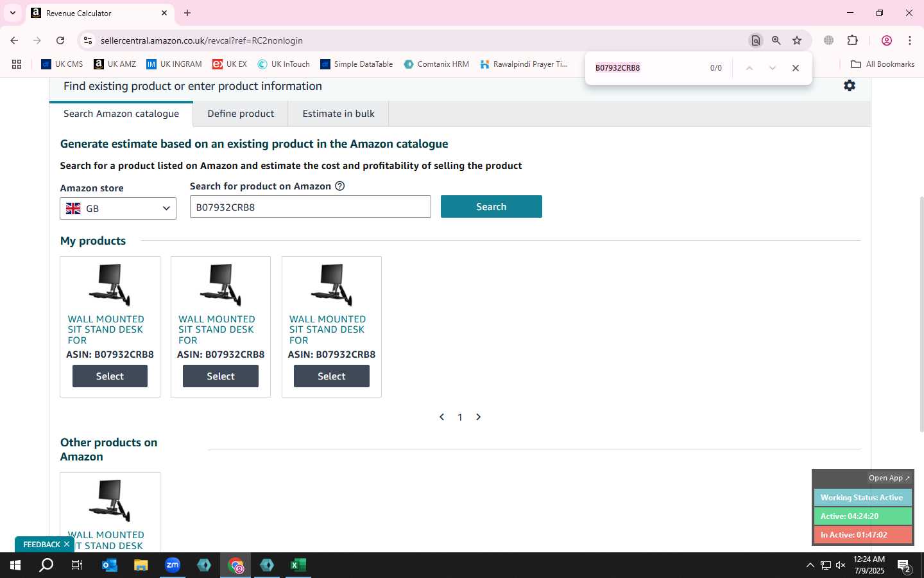
Task: Open File Explorer from the taskbar
Action: [x=141, y=565]
